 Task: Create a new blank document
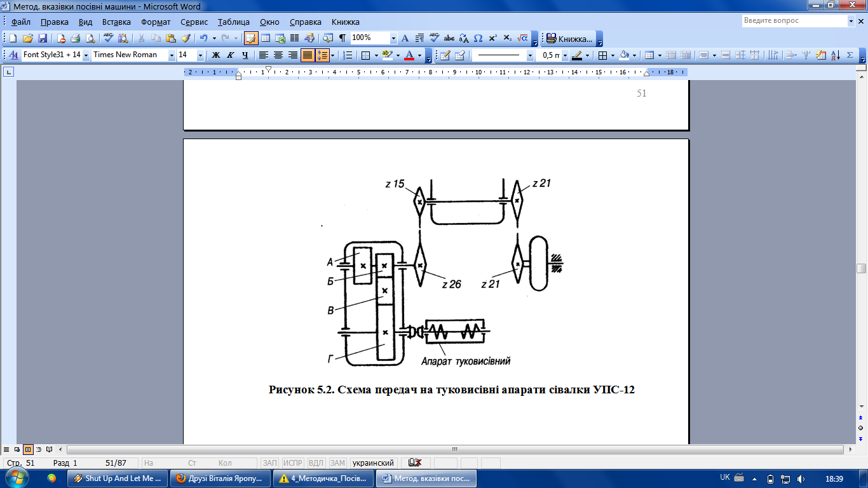(13, 38)
